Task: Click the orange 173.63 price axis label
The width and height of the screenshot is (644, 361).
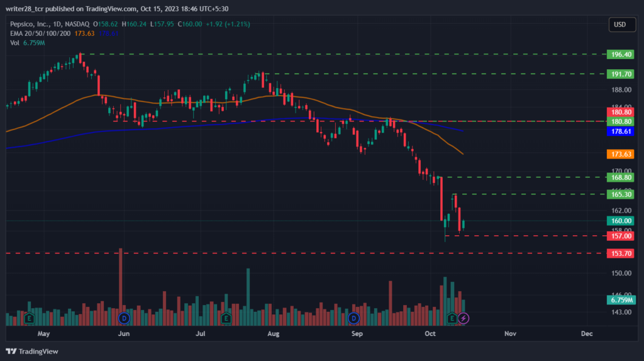Action: (x=621, y=154)
